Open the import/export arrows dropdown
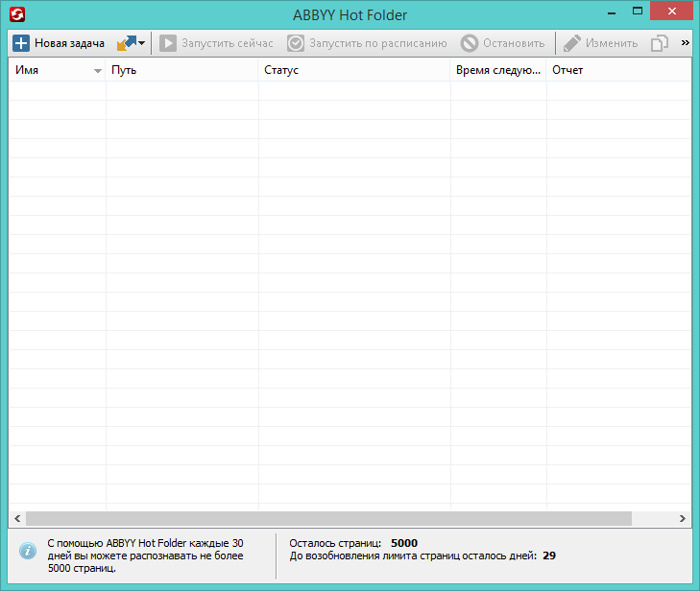Screen dimensions: 700x591 pos(131,43)
